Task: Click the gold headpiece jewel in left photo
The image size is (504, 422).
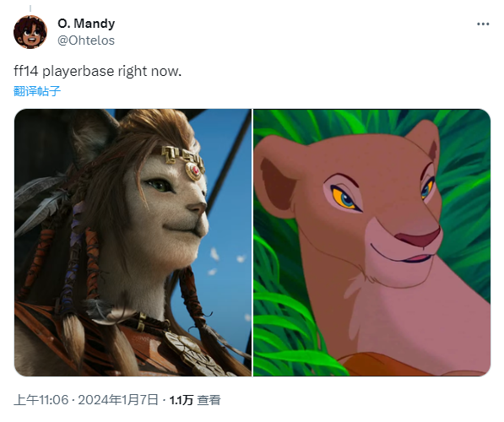Action: [x=194, y=171]
